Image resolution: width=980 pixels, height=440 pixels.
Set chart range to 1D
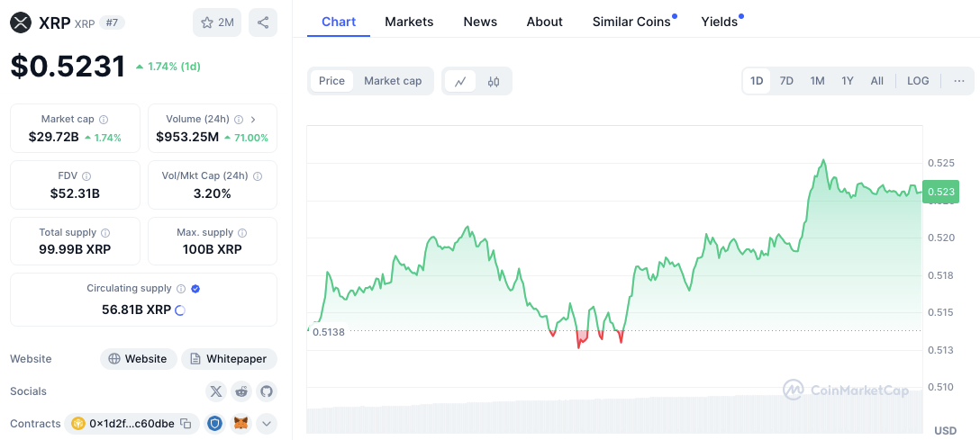[x=757, y=81]
